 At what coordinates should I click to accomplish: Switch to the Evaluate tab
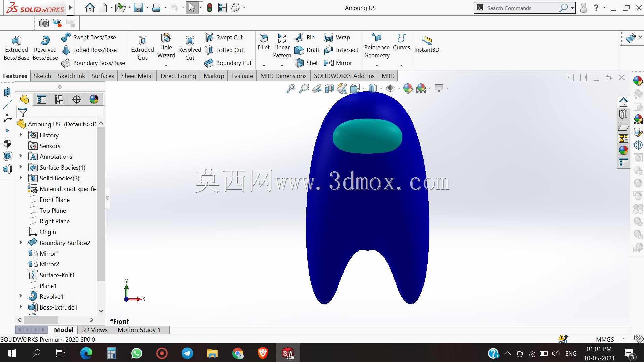pyautogui.click(x=242, y=76)
